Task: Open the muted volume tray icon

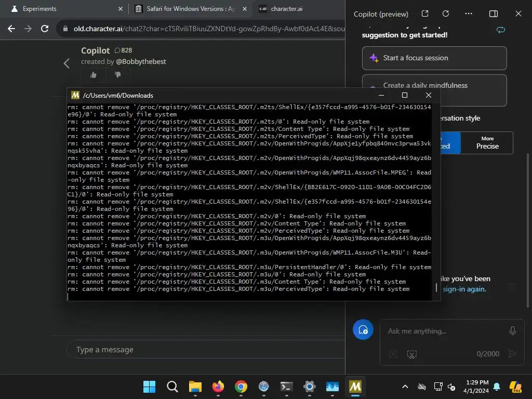Action: click(451, 387)
